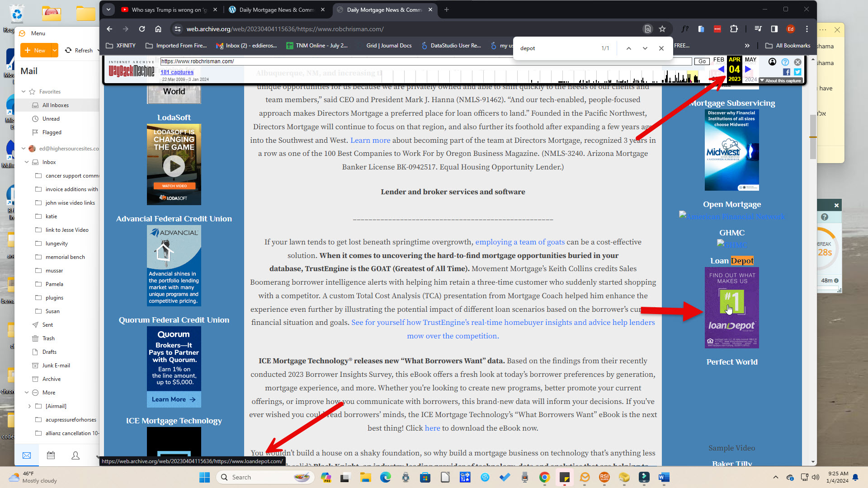Open Wayback Machine help icon
The height and width of the screenshot is (488, 868).
785,62
